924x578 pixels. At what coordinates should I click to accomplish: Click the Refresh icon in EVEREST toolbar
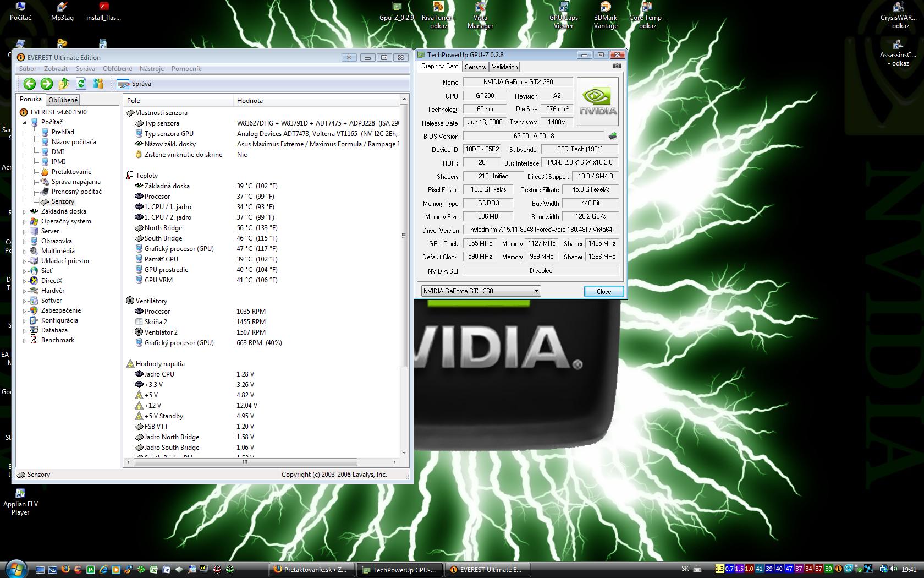[x=81, y=84]
